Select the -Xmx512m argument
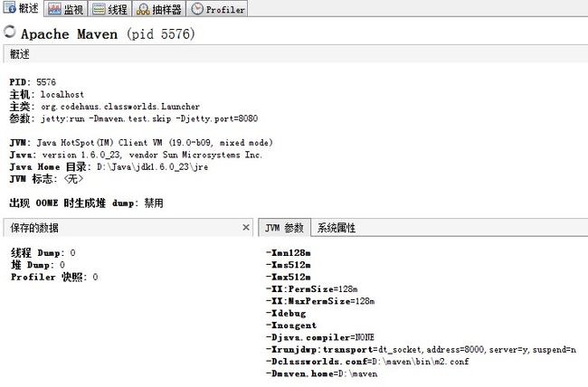588x387 pixels. pos(288,277)
